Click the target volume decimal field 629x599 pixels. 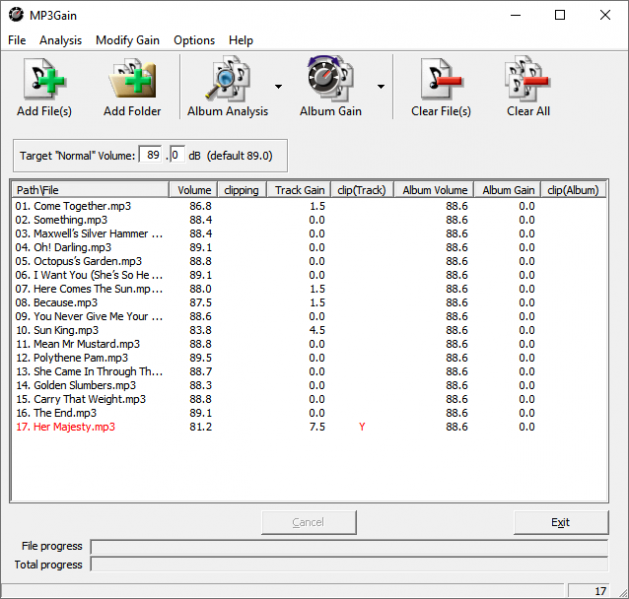177,155
